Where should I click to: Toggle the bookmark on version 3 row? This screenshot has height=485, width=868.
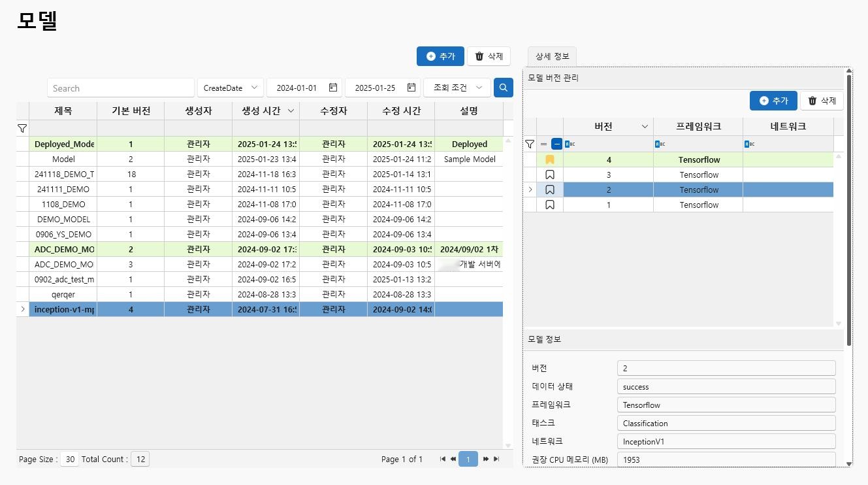[550, 175]
